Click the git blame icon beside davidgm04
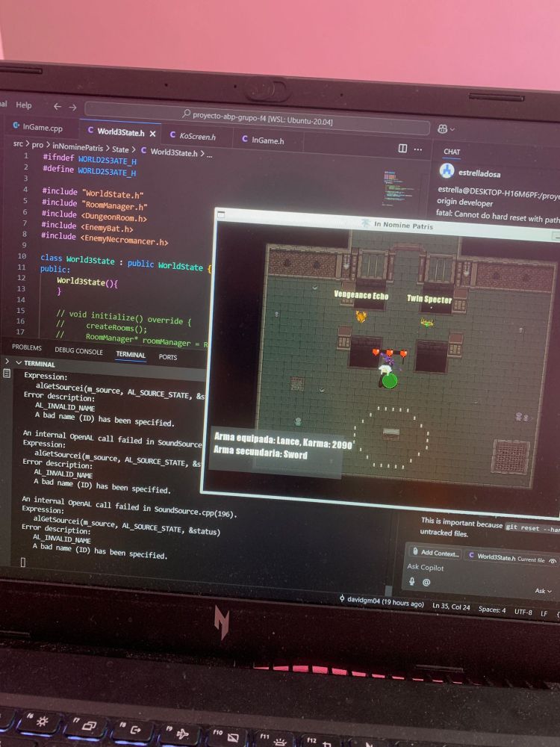The width and height of the screenshot is (560, 747). point(342,598)
